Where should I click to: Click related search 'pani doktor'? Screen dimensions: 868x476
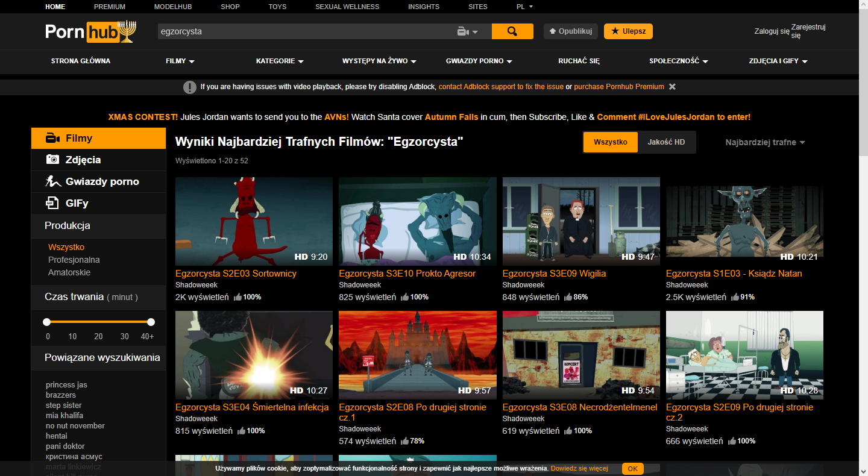65,446
